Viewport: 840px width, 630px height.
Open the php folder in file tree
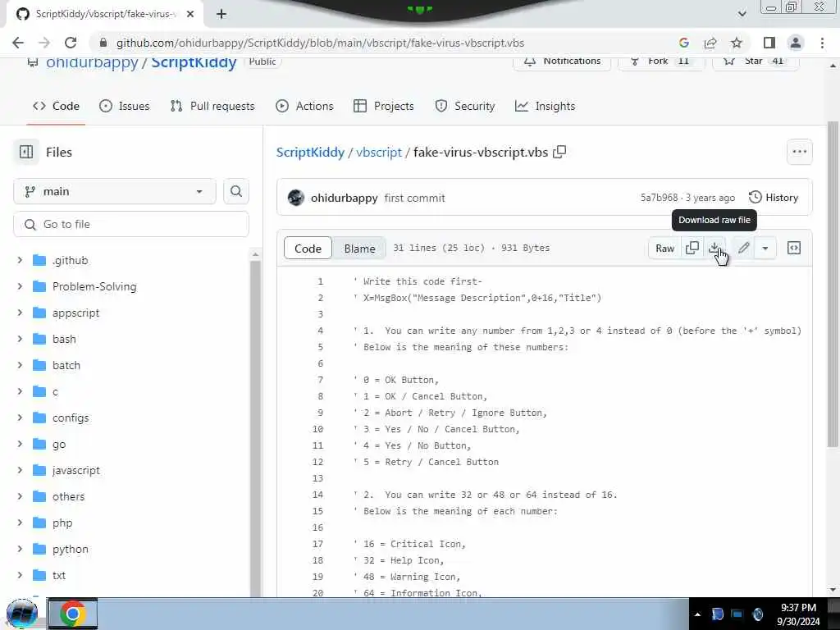[62, 523]
